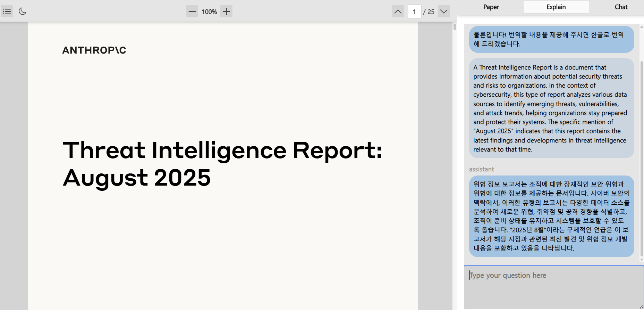Click the Korean translation message starting with 위협 정보
This screenshot has width=644, height=310.
[551, 216]
